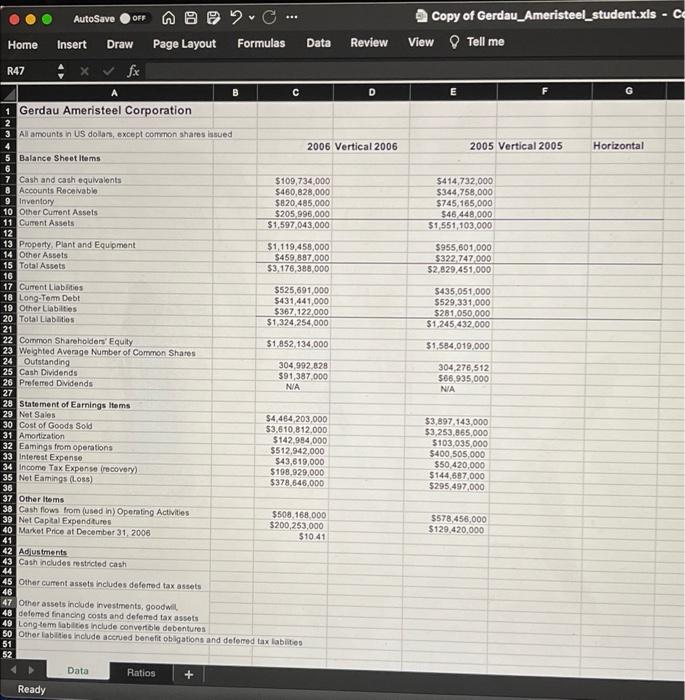Screen dimensions: 685x700
Task: Click the 2005 Total Liabilities $1,245,432,000
Action: point(458,324)
